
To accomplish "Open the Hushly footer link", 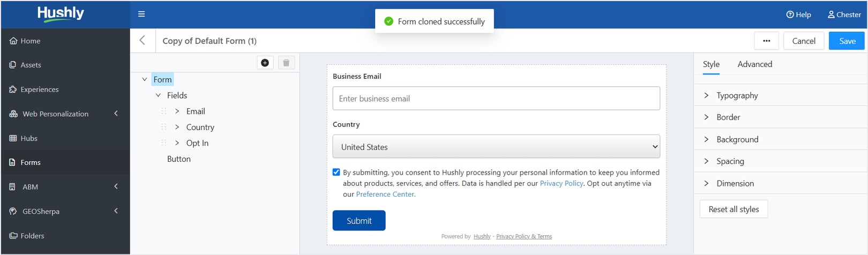I will click(x=482, y=236).
